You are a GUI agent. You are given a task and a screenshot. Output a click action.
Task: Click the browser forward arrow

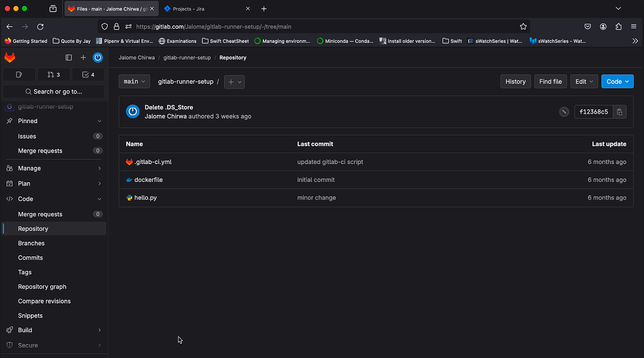pyautogui.click(x=25, y=27)
